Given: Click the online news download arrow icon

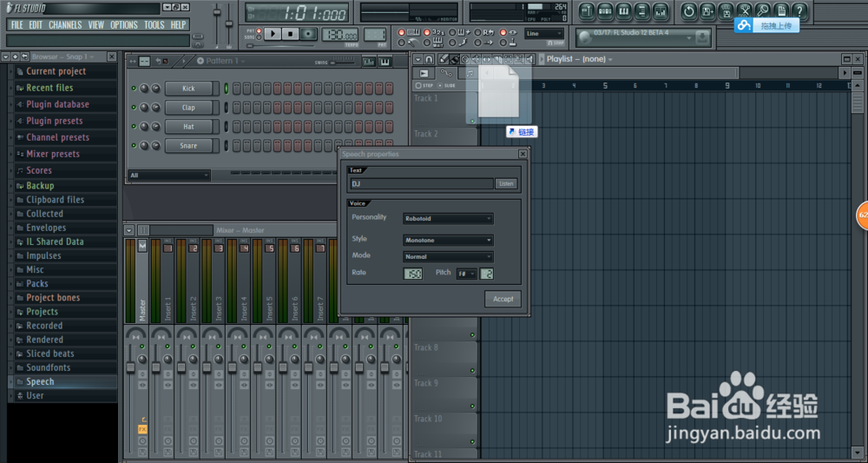Looking at the screenshot, I should click(x=702, y=37).
